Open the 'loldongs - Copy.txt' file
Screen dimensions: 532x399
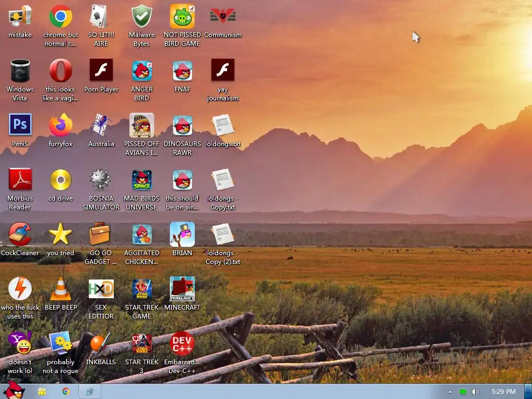(x=222, y=180)
